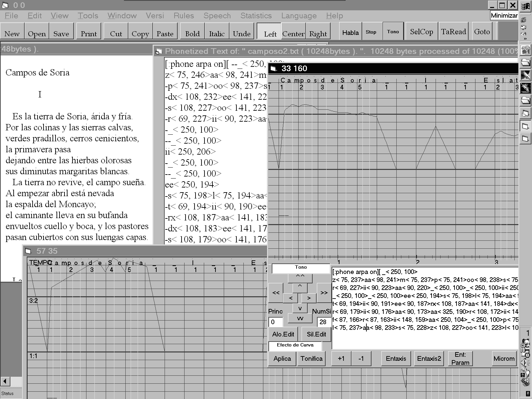
Task: Select the light pen-nib taskbar icon
Action: coord(526,75)
